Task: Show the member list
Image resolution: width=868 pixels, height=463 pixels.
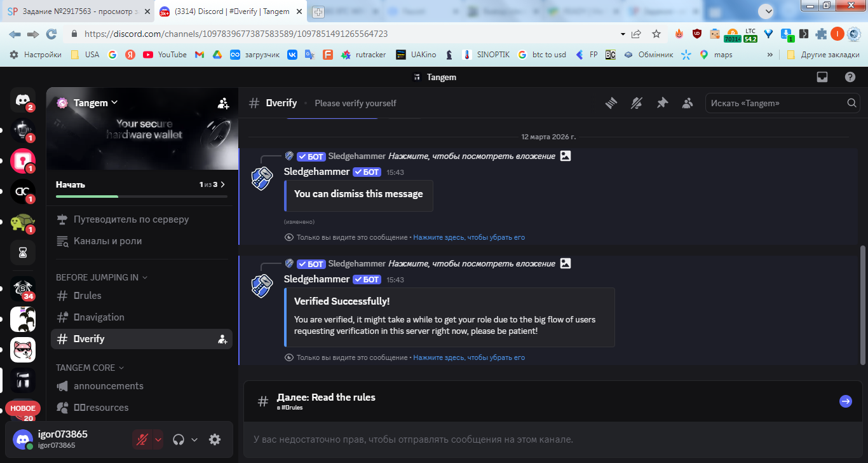Action: click(688, 103)
